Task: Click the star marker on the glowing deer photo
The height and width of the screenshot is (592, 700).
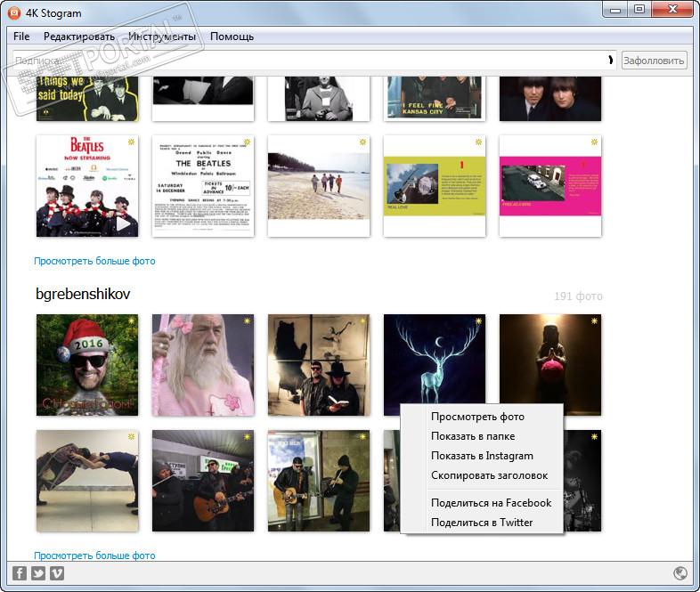Action: [x=478, y=320]
